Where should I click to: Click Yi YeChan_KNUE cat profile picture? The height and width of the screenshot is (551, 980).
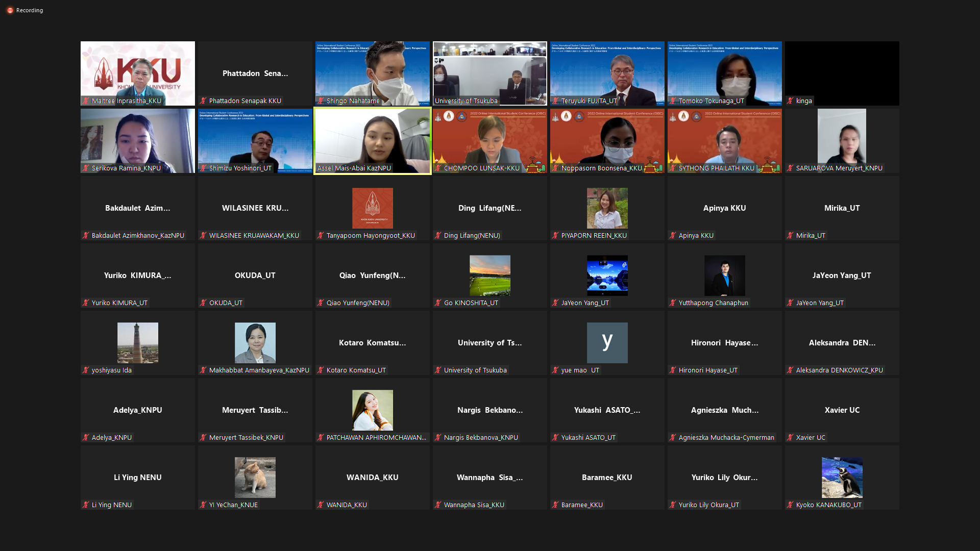tap(255, 478)
